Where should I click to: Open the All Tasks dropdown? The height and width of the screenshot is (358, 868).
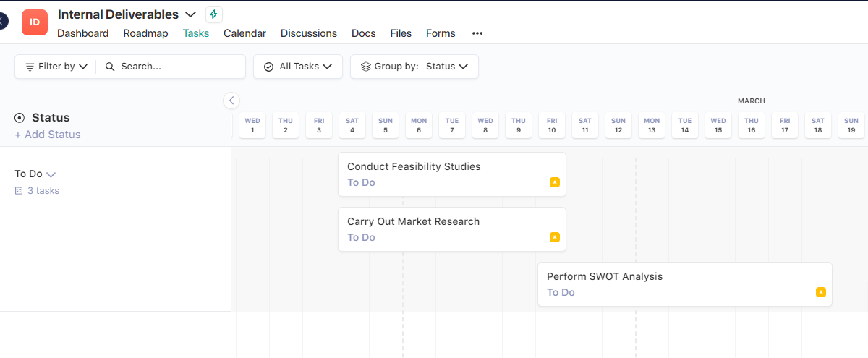click(297, 67)
